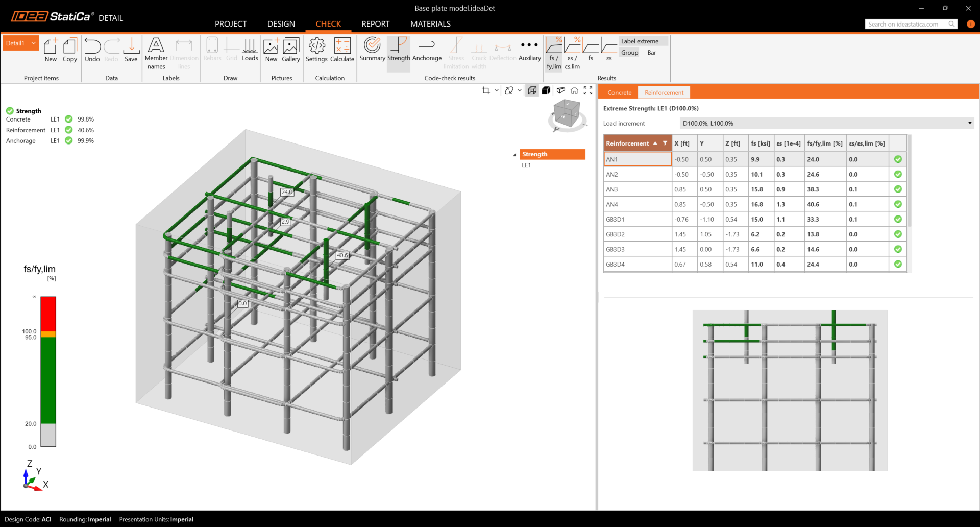Collapse the Strength tree node
Image resolution: width=980 pixels, height=527 pixels.
coord(514,155)
